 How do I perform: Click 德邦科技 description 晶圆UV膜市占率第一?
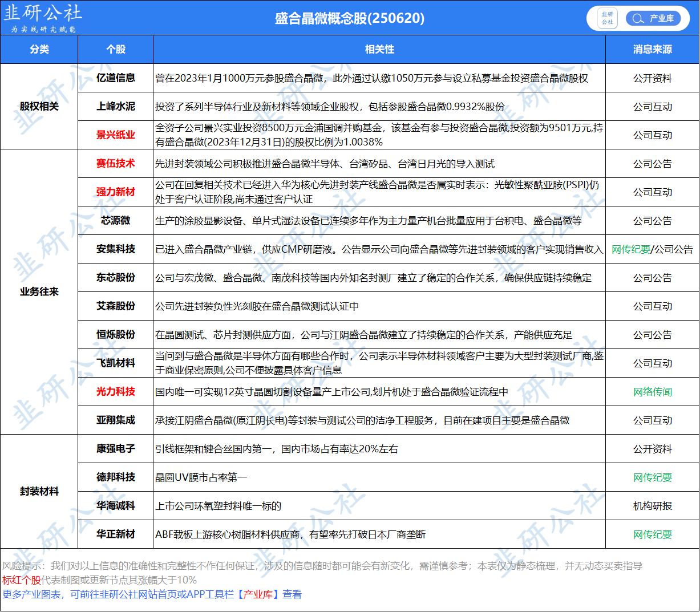tap(201, 477)
